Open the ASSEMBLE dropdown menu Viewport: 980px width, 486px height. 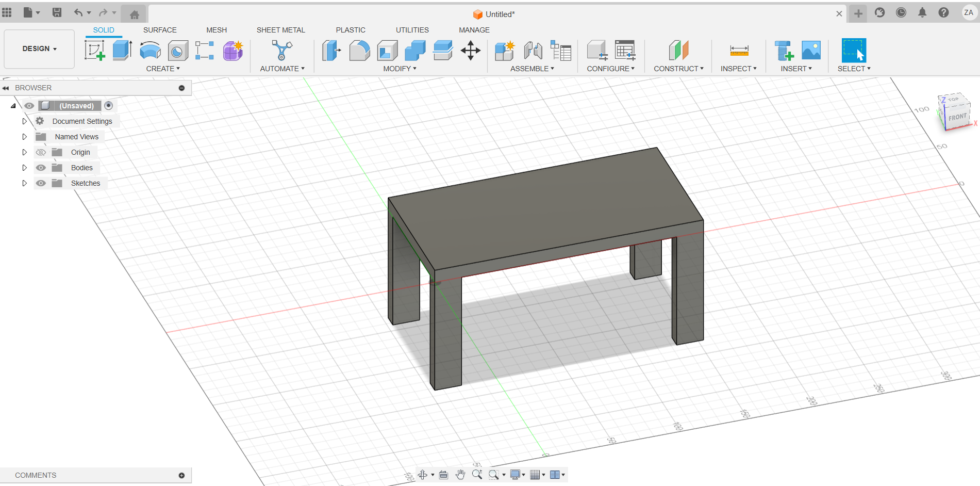pyautogui.click(x=532, y=69)
